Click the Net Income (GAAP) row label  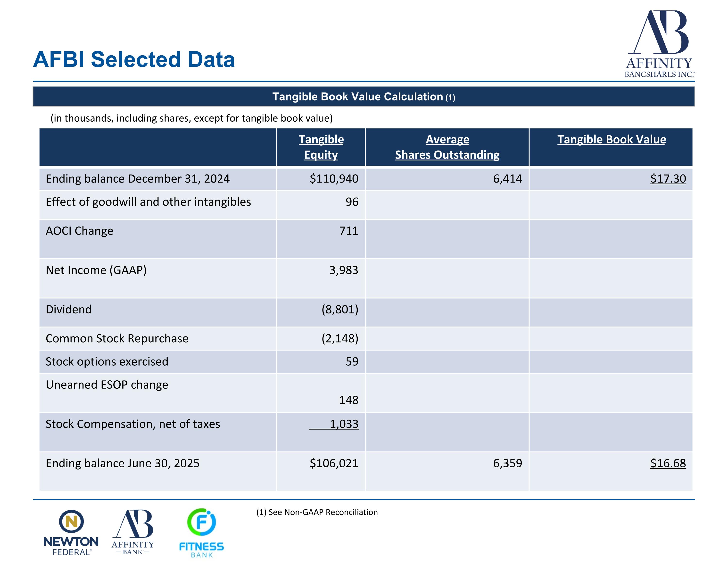[x=96, y=270]
